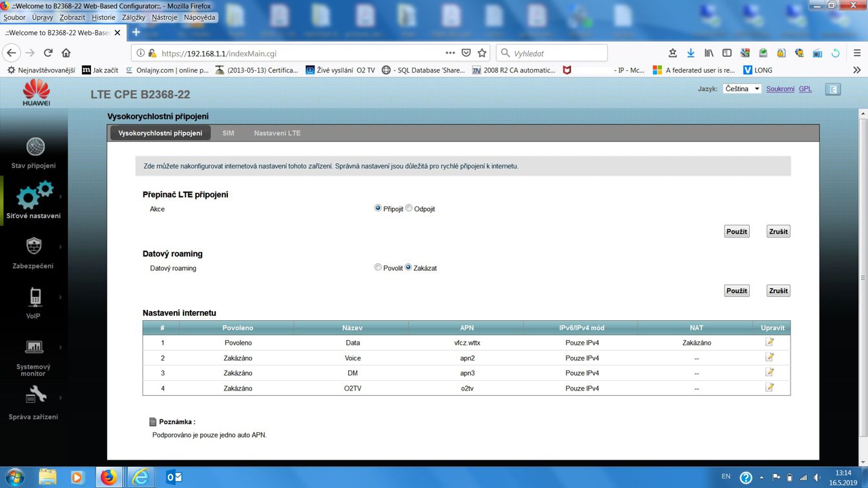868x488 pixels.
Task: Apply the LTE connection switch with Použít
Action: [736, 231]
